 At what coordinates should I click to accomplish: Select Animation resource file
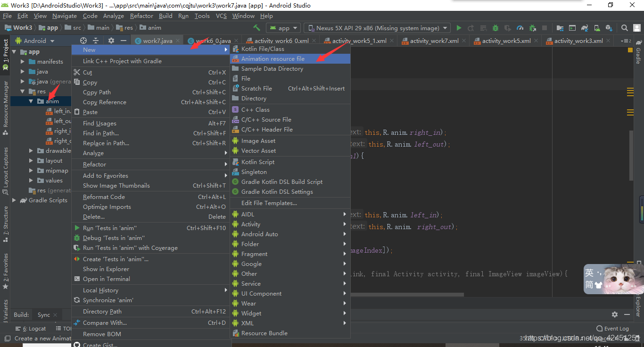290,58
